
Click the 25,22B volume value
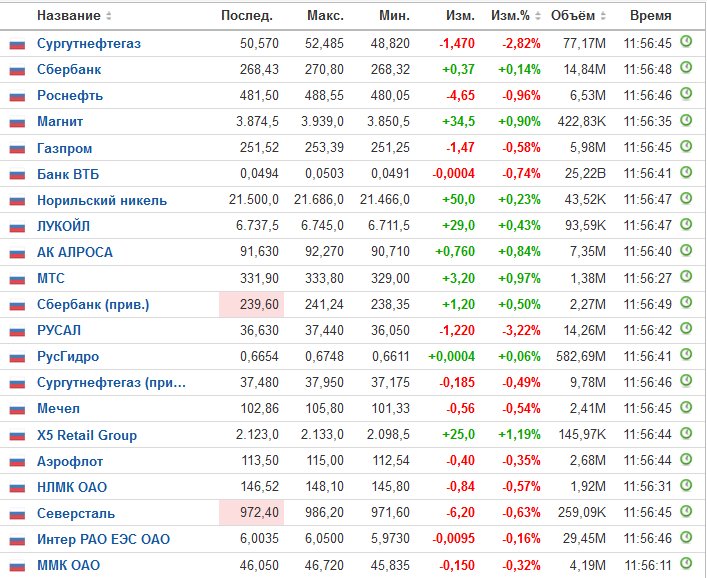pos(585,174)
